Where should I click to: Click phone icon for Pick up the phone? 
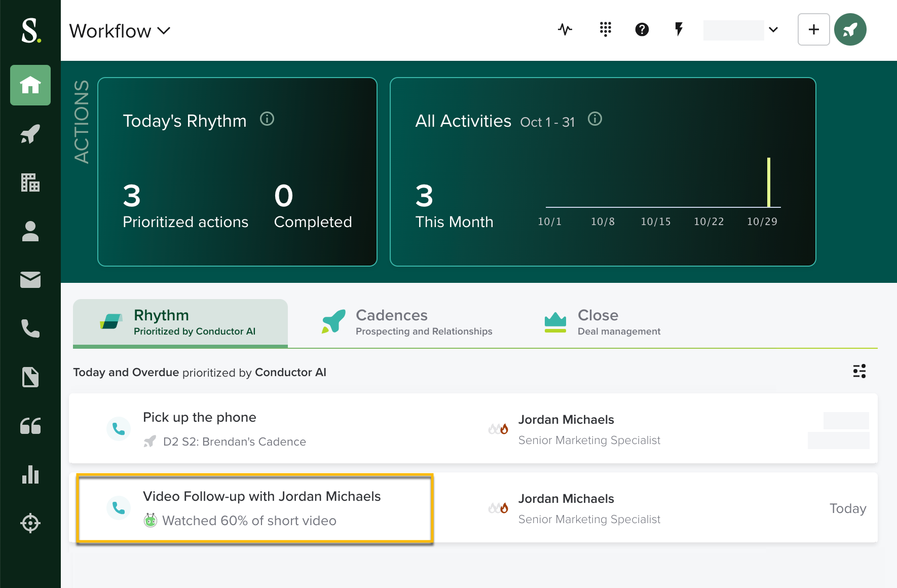[119, 429]
